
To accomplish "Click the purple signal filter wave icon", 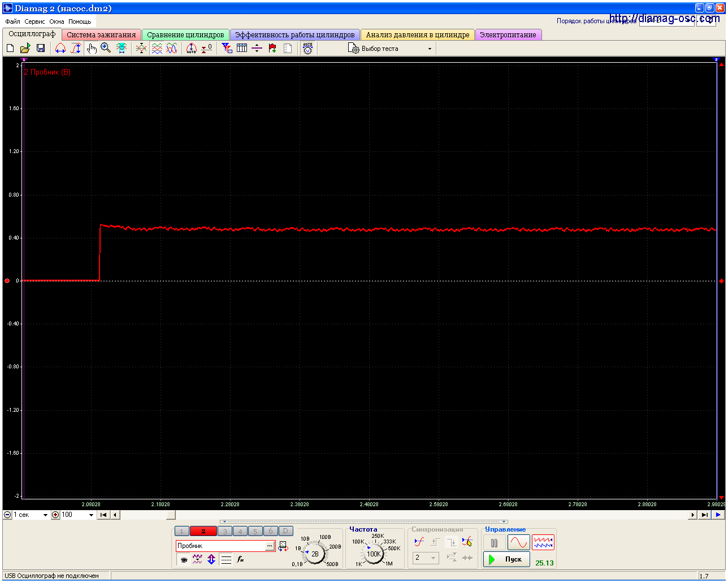I will (x=197, y=559).
